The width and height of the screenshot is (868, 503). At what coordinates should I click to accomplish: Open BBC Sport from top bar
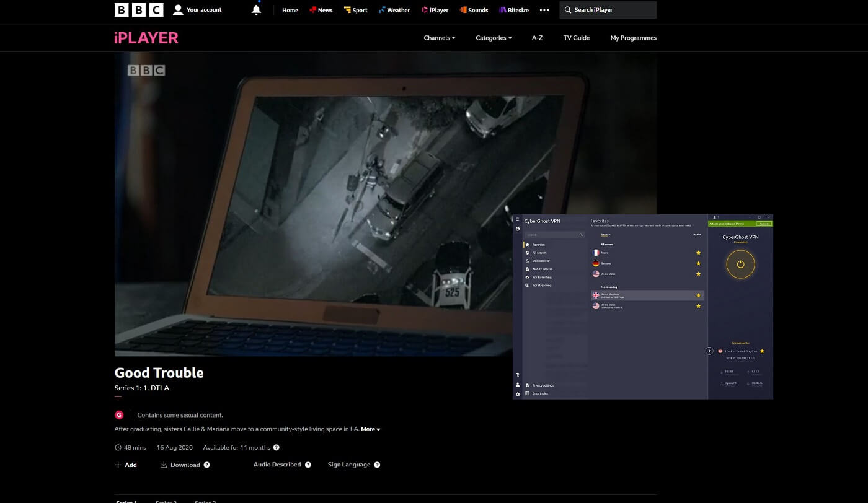(x=356, y=10)
